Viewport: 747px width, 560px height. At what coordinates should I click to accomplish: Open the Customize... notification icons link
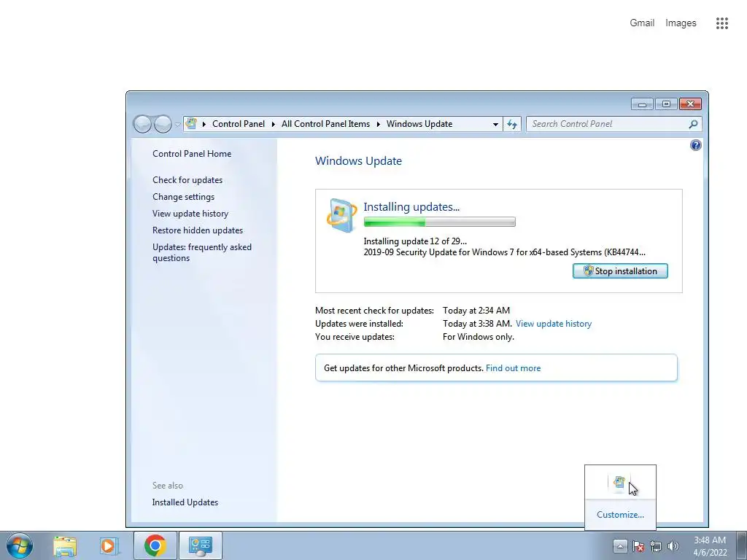pos(620,515)
